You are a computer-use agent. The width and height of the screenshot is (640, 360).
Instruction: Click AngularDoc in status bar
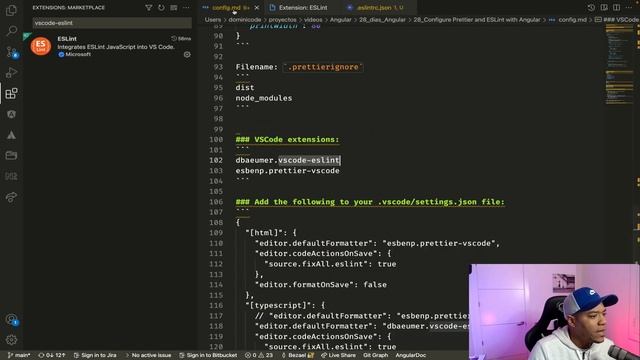pyautogui.click(x=411, y=355)
